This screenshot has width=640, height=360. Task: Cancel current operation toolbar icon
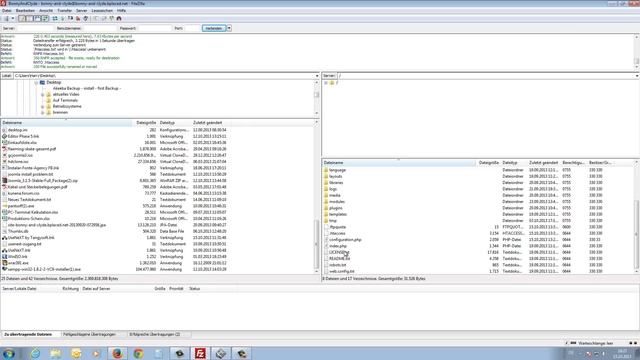pyautogui.click(x=70, y=18)
